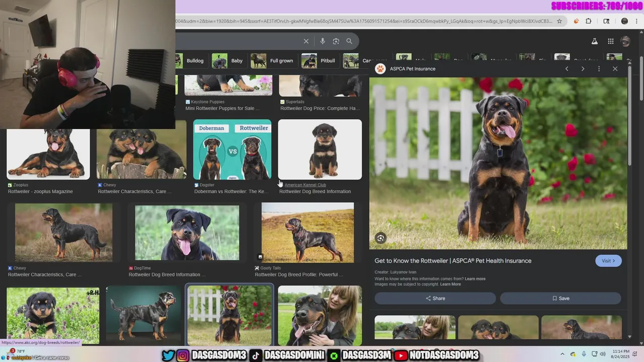This screenshot has height=362, width=644.
Task: Visit the ASPCA source page
Action: coord(608,261)
